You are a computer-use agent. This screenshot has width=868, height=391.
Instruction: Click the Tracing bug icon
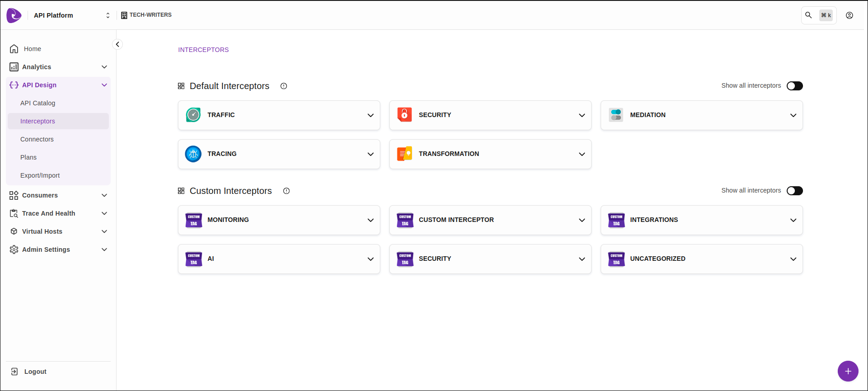pyautogui.click(x=193, y=154)
